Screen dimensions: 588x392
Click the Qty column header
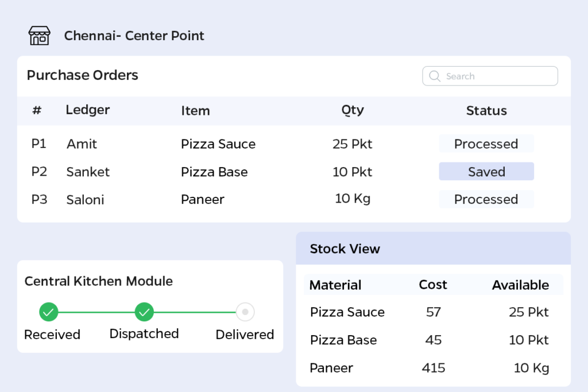point(352,110)
